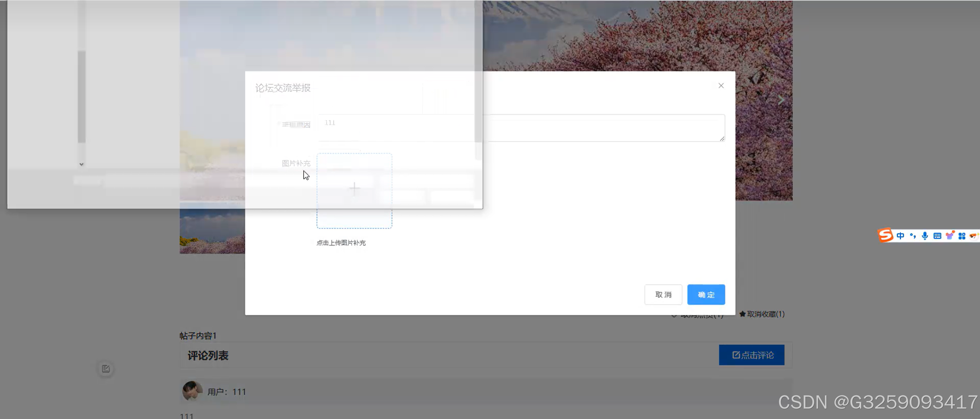Click the plus icon to upload an image
The width and height of the screenshot is (980, 419).
(x=354, y=188)
